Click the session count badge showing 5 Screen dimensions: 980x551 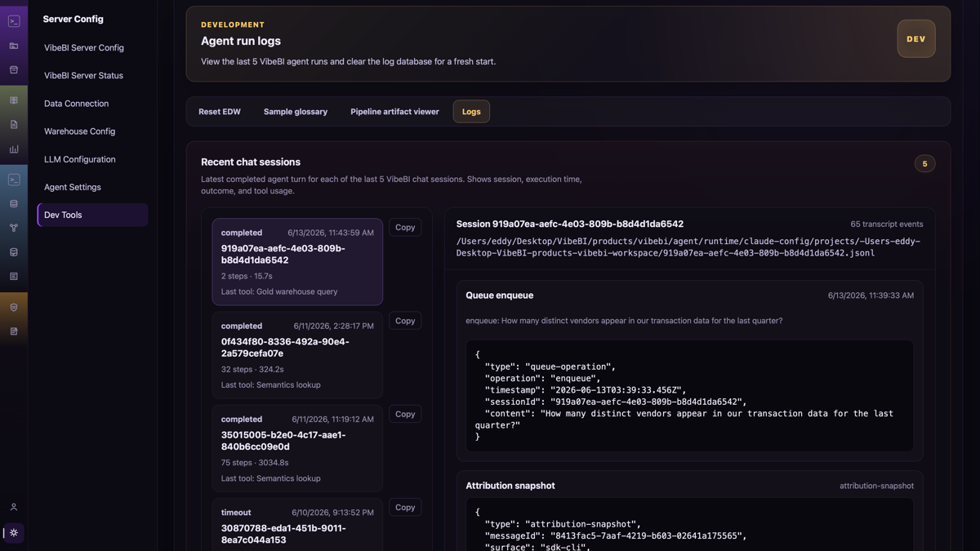(924, 164)
